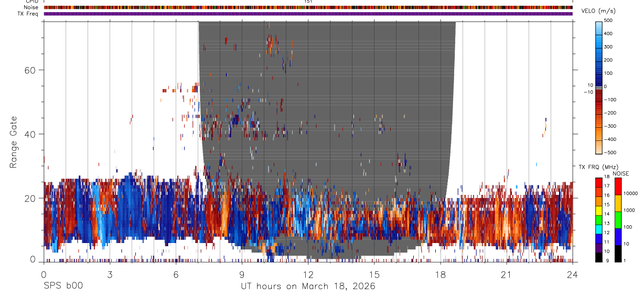Click the multicolored Noise strip

[x=308, y=7]
